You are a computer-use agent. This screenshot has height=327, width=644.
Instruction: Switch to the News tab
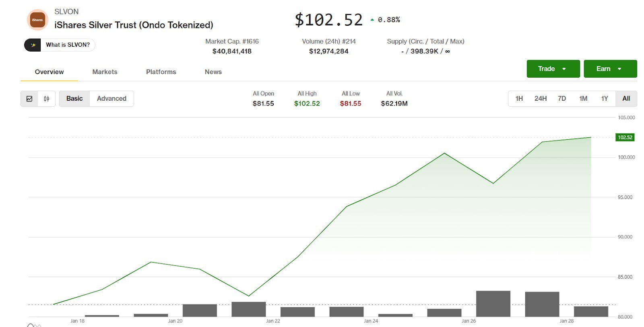(213, 72)
